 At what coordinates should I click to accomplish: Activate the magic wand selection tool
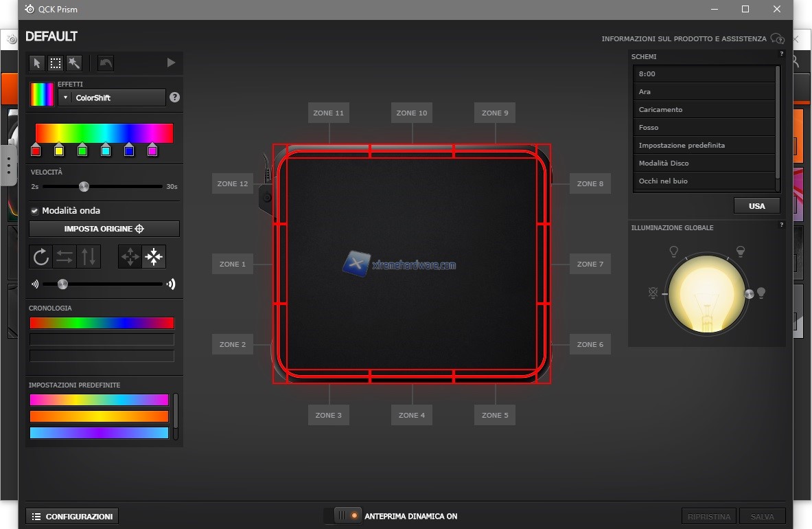74,63
